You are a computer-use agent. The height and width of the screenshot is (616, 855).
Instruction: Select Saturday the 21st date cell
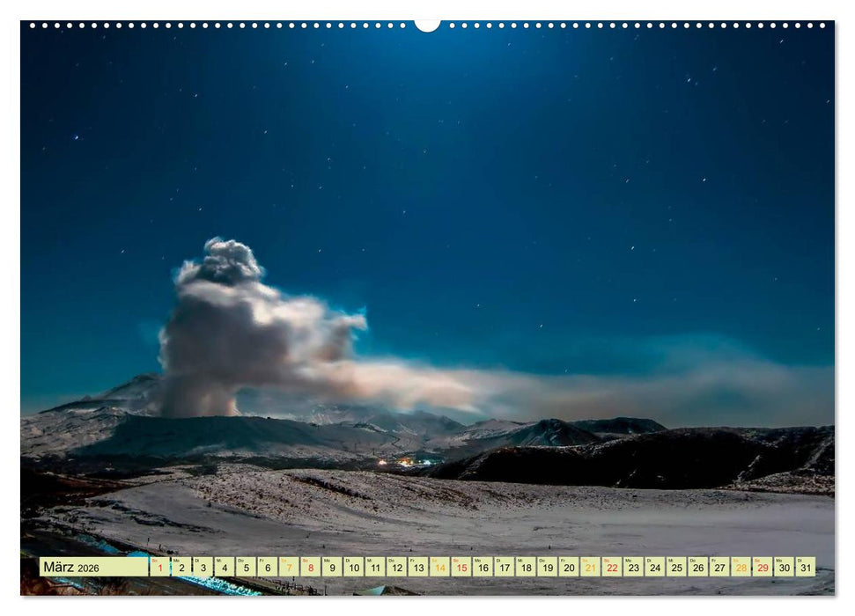coord(590,567)
